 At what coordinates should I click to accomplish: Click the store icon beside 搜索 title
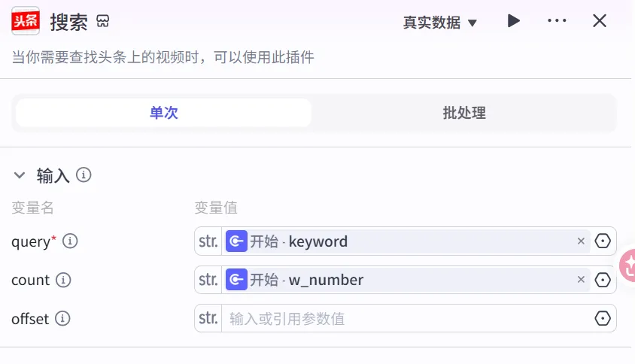103,22
